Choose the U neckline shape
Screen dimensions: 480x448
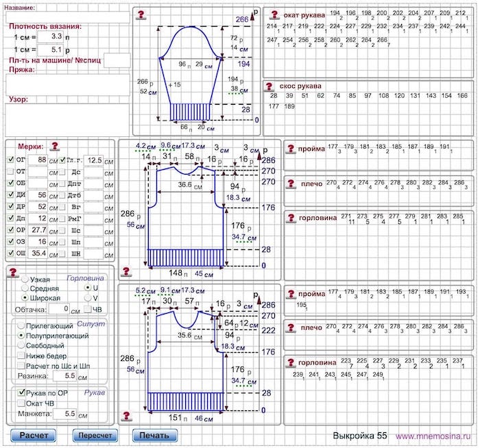(x=88, y=288)
